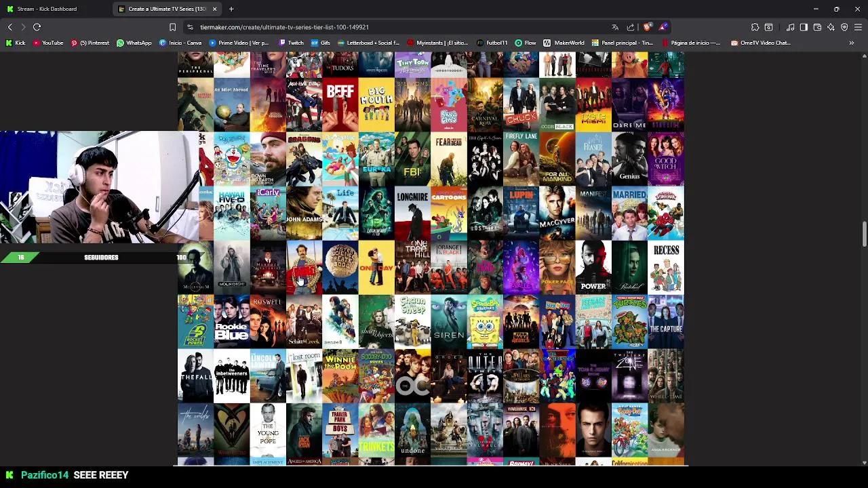Open the Brave Shields lion icon
868x488 pixels.
tap(647, 27)
